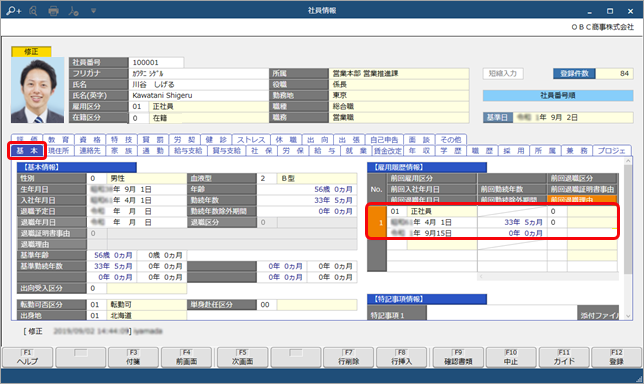This screenshot has width=644, height=384.
Task: Click the 入社年月日 date field
Action: (x=136, y=200)
